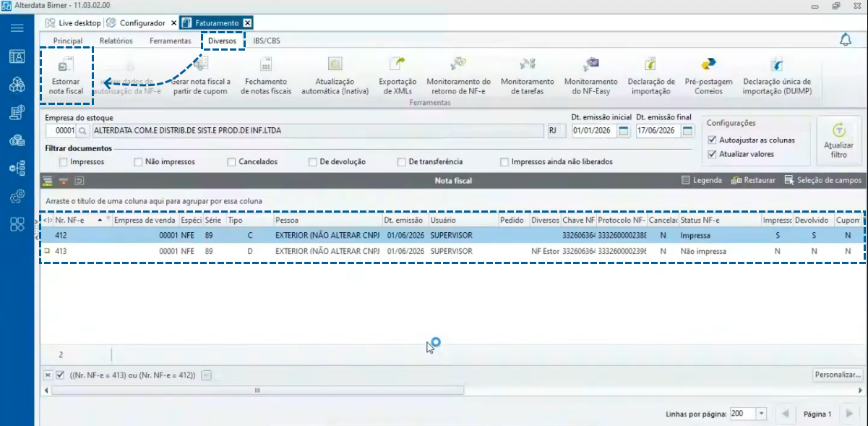Open Monitoramento do NF-Easy
This screenshot has width=868, height=426.
tap(590, 76)
